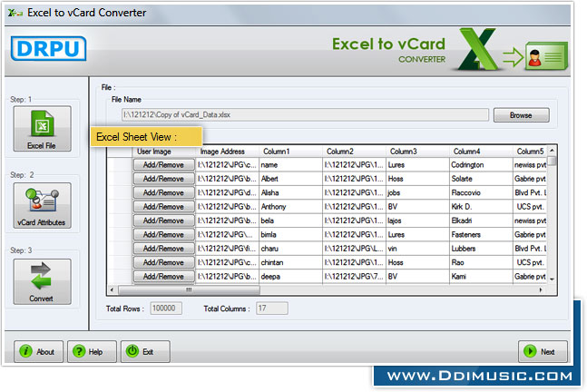587x392 pixels.
Task: Click Add/Remove button in name row
Action: pyautogui.click(x=163, y=165)
